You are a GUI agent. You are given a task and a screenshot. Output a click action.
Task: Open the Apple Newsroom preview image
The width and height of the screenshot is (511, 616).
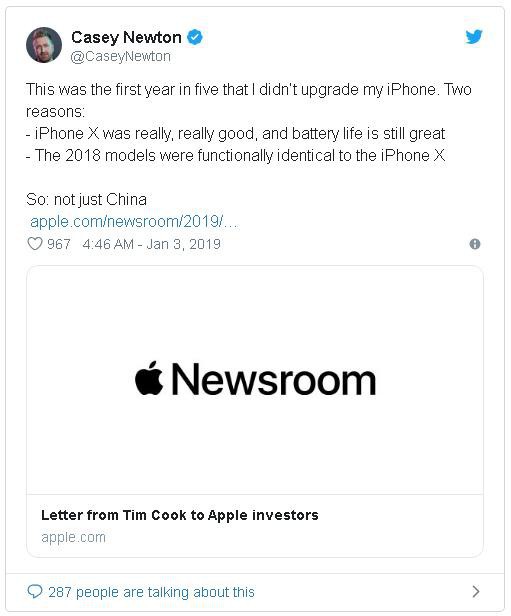tap(255, 380)
